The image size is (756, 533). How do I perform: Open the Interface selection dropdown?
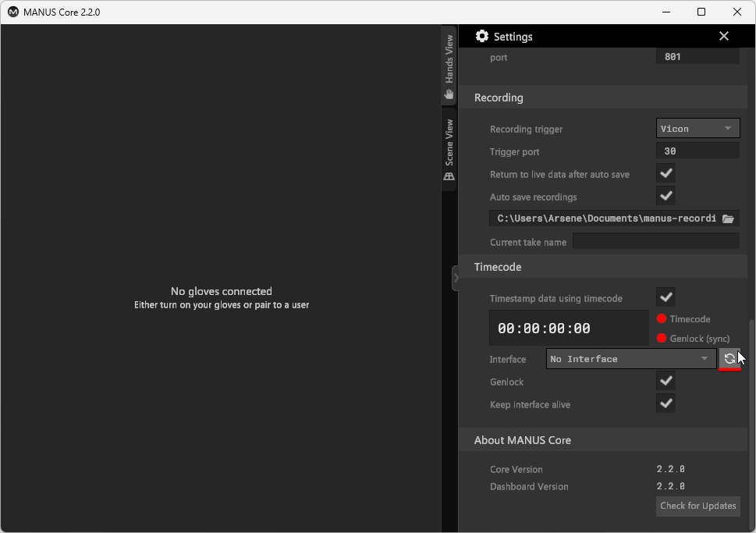630,358
